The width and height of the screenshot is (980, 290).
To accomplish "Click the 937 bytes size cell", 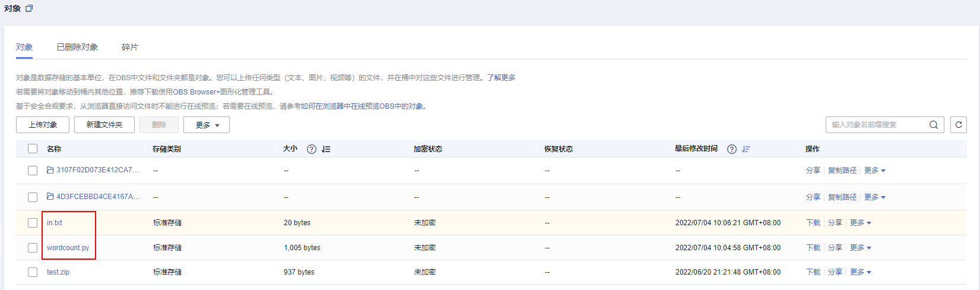I will (x=299, y=272).
